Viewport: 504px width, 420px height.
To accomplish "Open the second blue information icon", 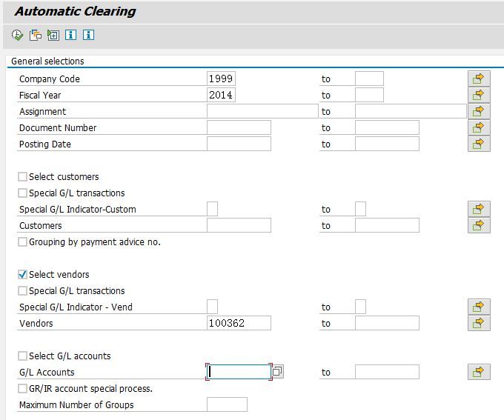I will tap(88, 35).
